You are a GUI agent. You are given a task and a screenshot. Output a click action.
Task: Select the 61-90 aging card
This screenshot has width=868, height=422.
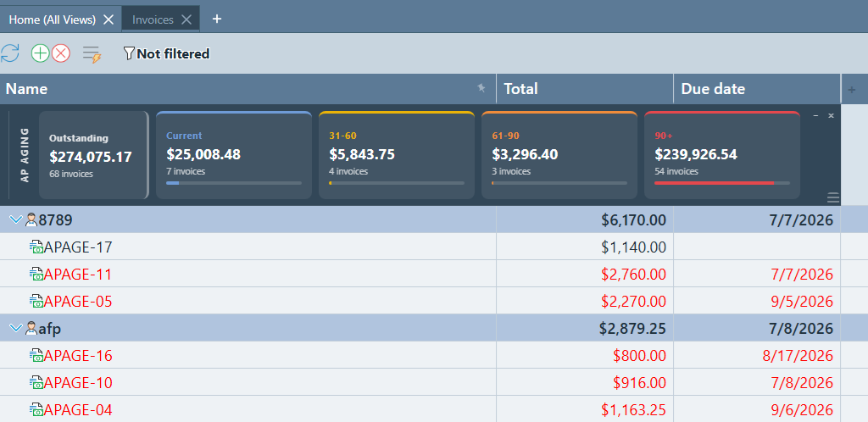click(559, 155)
